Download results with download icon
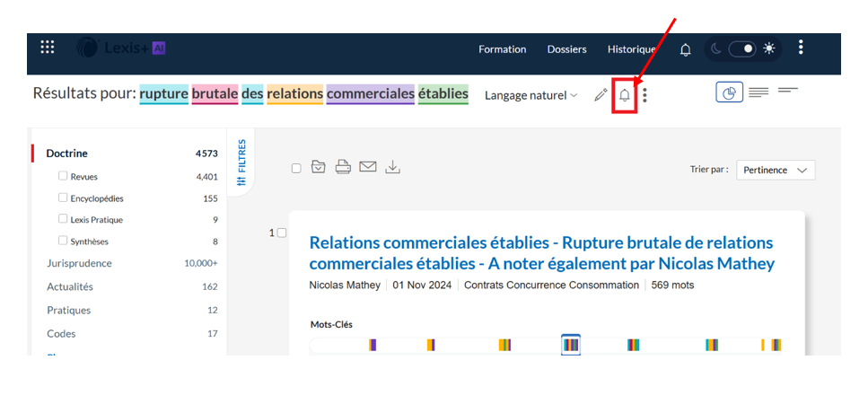Screen dimensions: 868x404 pyautogui.click(x=392, y=167)
